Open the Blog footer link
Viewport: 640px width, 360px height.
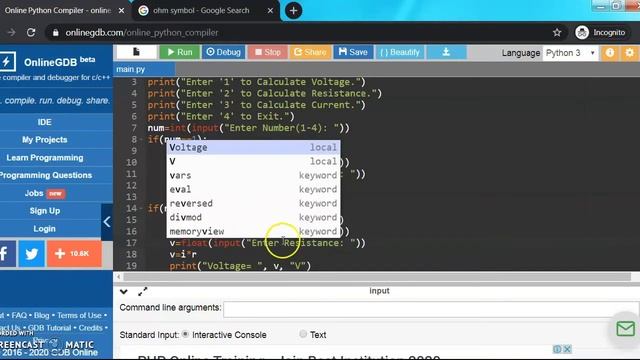tap(41, 315)
